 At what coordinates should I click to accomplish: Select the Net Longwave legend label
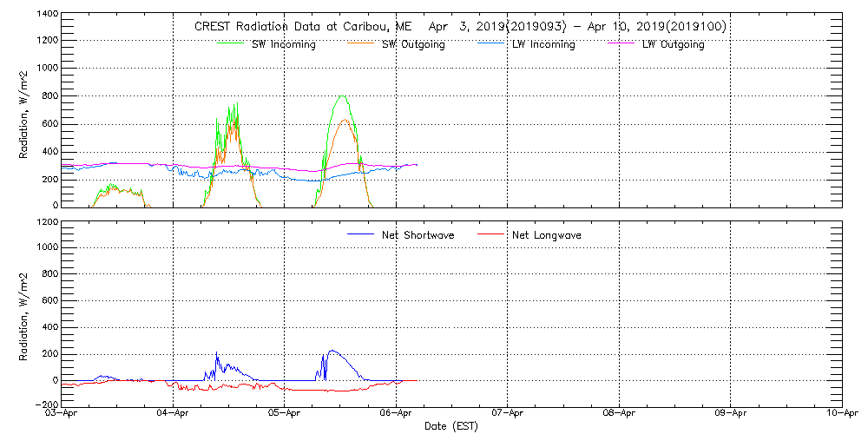tap(548, 235)
